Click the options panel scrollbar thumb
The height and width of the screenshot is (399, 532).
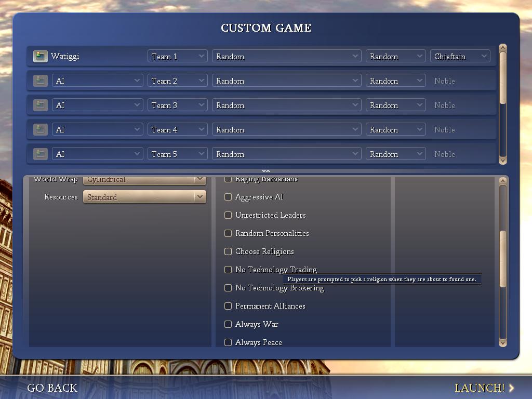point(502,258)
